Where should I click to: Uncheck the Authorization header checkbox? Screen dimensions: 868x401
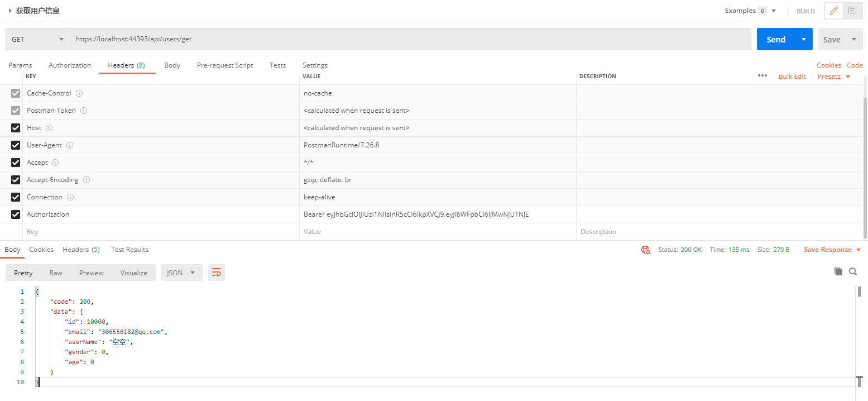(x=16, y=214)
